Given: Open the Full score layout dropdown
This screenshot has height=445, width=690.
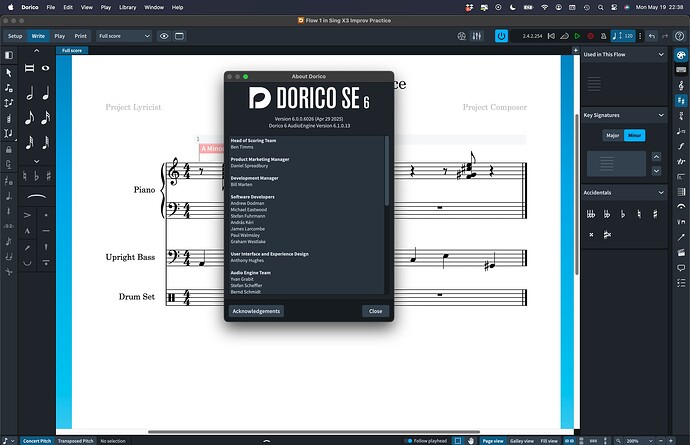Looking at the screenshot, I should [124, 36].
